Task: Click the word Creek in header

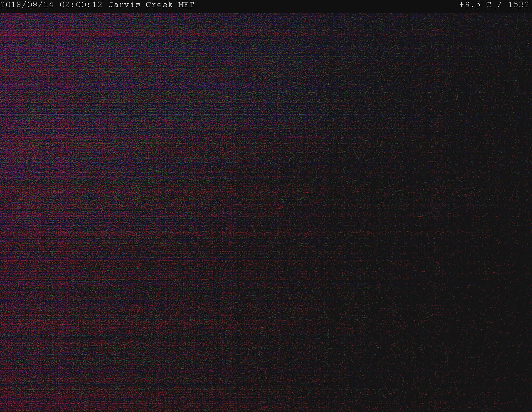Action: 159,5
